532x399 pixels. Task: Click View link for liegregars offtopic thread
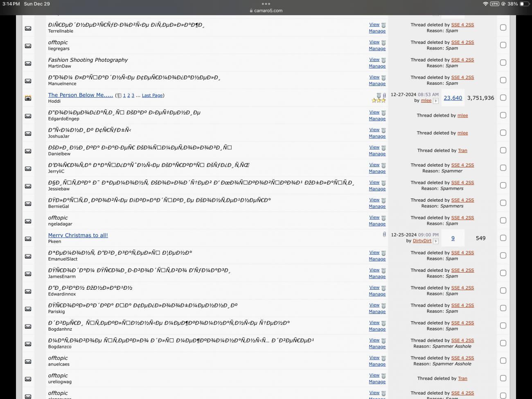(374, 42)
